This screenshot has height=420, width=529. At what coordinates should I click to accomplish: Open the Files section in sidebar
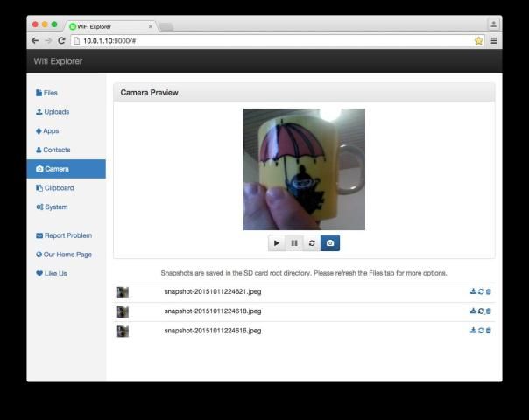pyautogui.click(x=50, y=93)
